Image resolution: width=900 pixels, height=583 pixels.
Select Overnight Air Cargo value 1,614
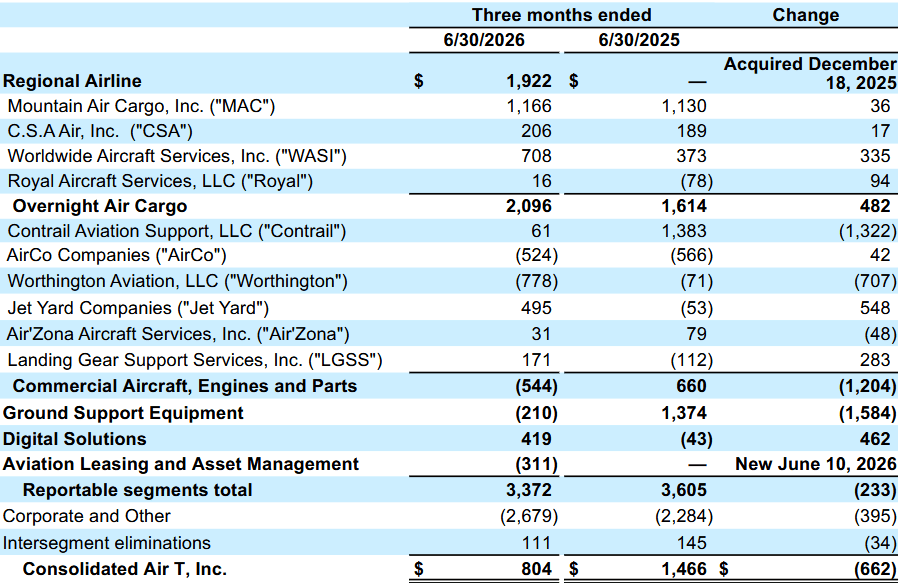point(684,206)
